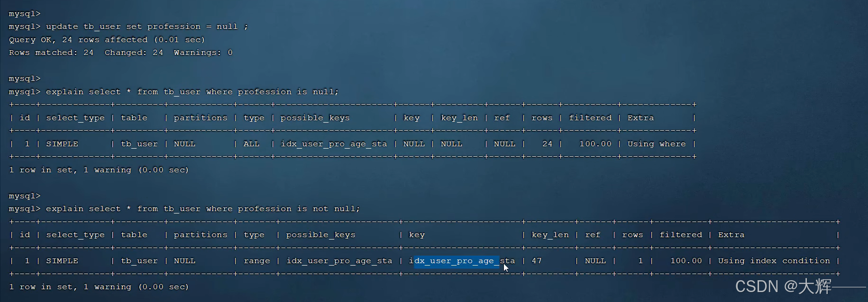Click the key_len header above "47"

550,235
